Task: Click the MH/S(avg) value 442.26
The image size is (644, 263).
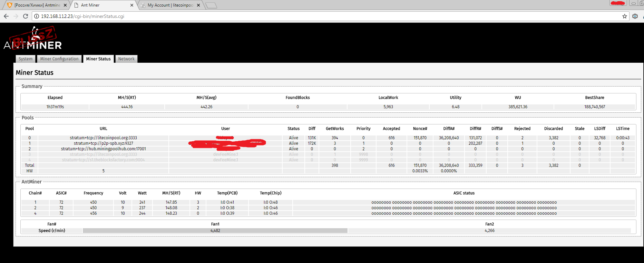Action: 206,107
